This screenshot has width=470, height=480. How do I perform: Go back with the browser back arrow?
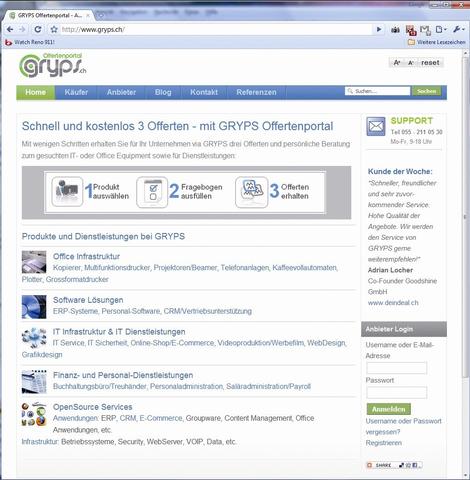pyautogui.click(x=10, y=29)
